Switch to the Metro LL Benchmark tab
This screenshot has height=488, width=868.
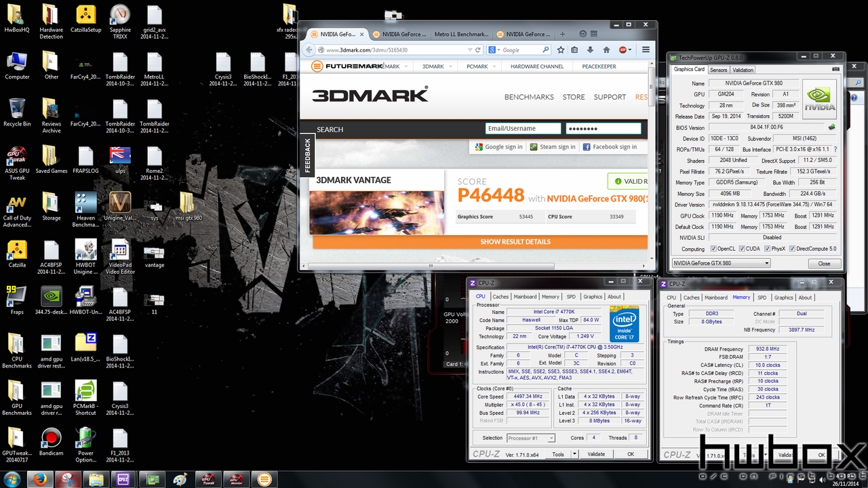[461, 34]
